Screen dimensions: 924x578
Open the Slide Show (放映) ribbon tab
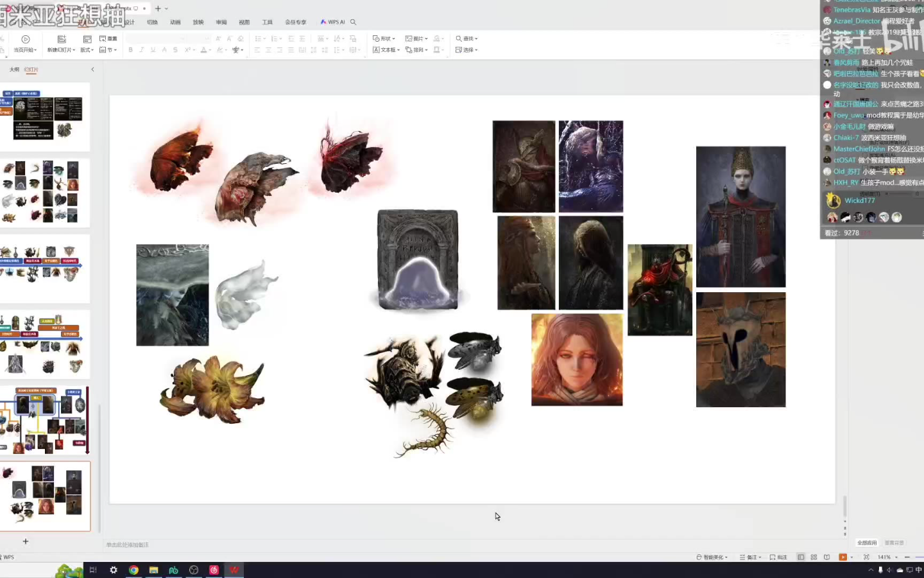[x=198, y=22]
